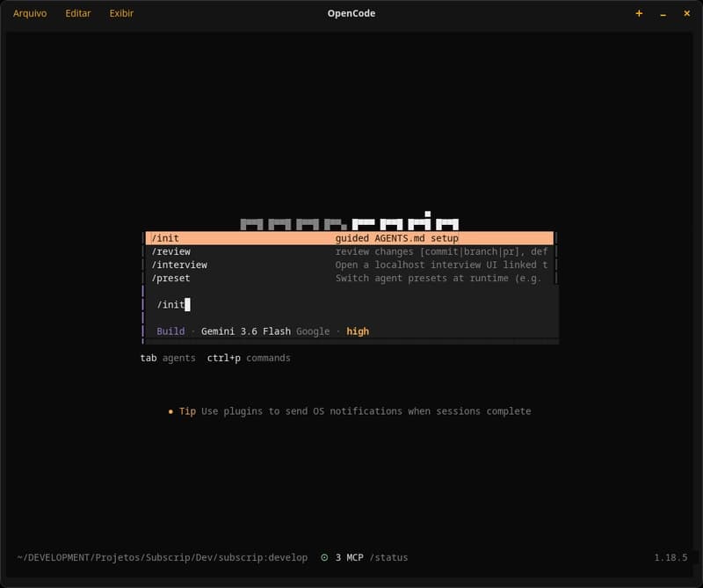Click the tab agents shortcut hint
Viewport: 703px width, 588px height.
pos(168,358)
